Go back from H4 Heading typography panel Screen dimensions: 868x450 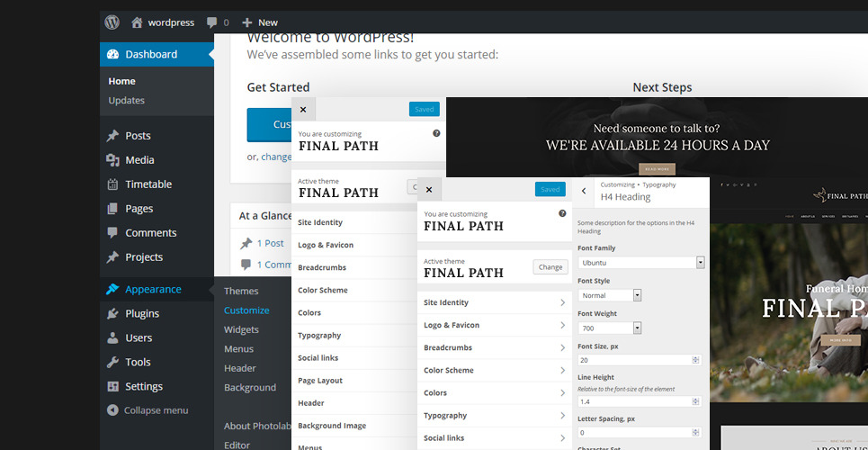(584, 191)
